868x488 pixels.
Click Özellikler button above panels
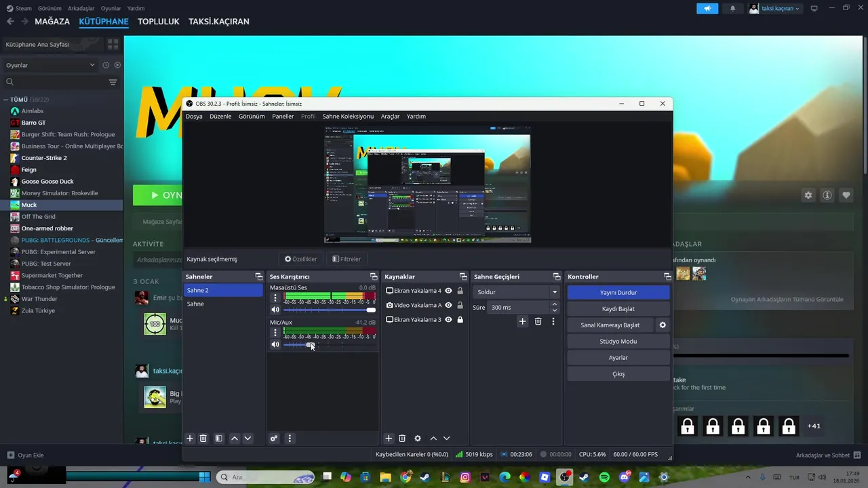pos(300,259)
